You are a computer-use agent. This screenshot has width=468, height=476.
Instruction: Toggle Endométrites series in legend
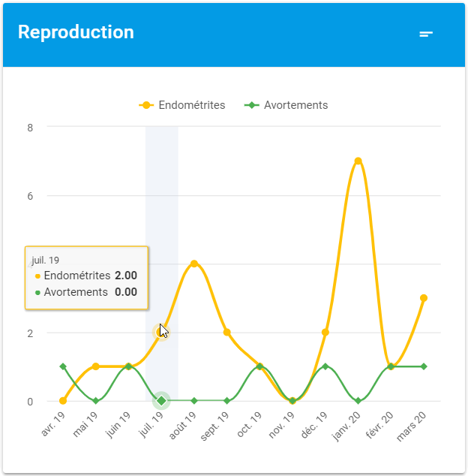click(182, 105)
